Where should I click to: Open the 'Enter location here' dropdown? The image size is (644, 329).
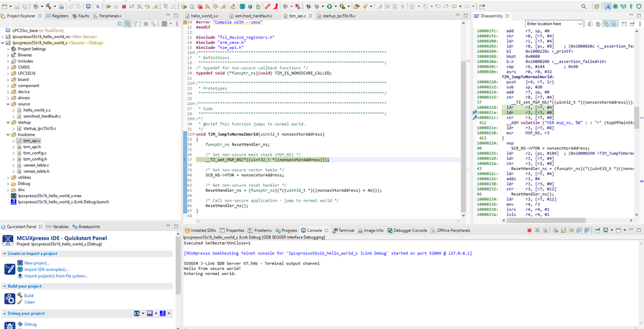point(580,24)
